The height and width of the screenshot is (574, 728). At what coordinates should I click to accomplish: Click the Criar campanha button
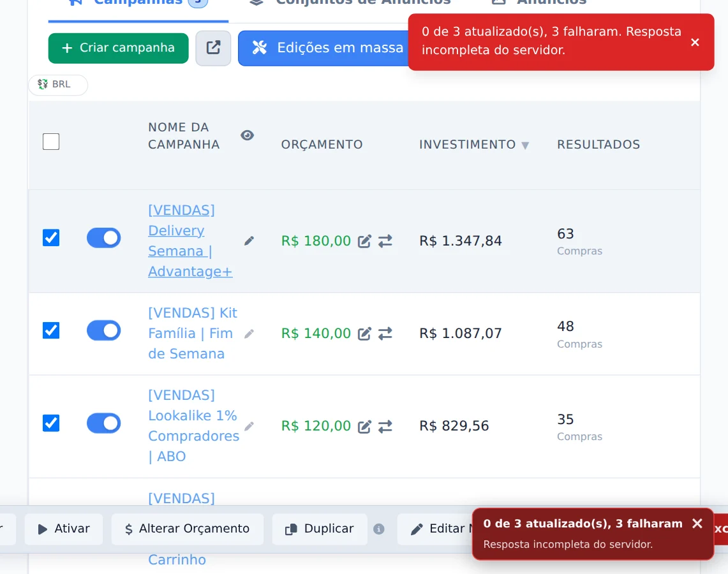(119, 48)
